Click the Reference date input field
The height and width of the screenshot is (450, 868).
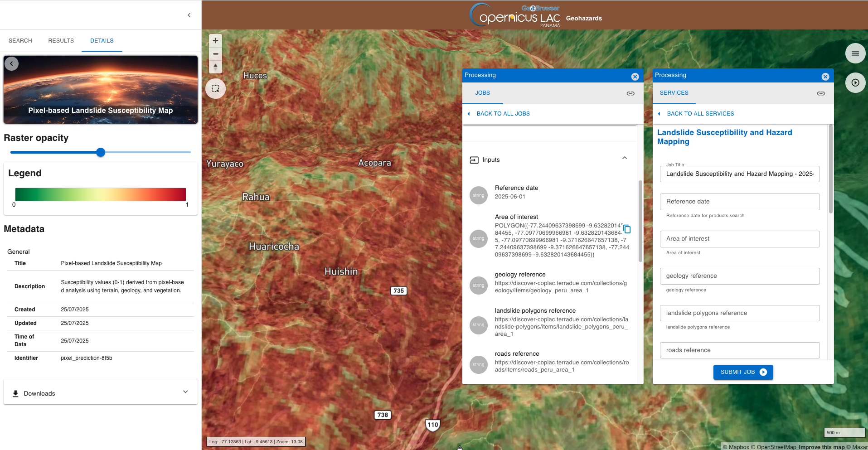click(x=739, y=202)
